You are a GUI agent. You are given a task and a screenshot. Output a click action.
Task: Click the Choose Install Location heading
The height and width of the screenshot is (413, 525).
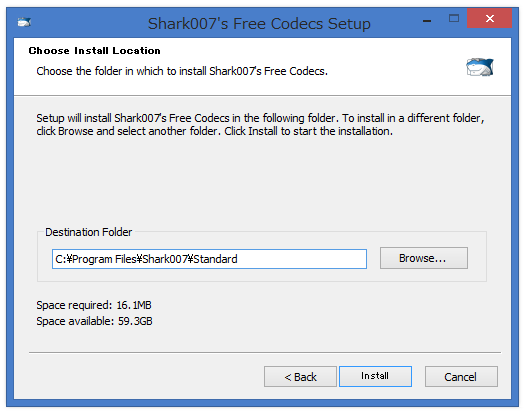coord(94,51)
